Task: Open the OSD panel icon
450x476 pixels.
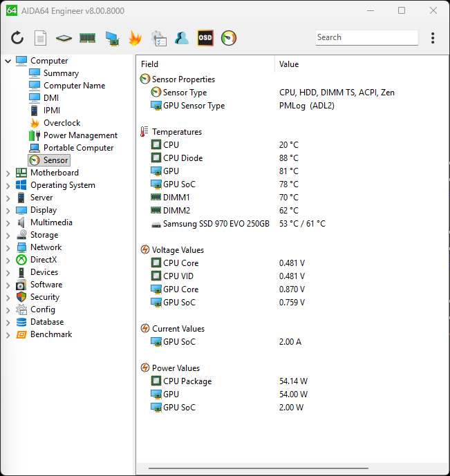Action: click(x=205, y=38)
